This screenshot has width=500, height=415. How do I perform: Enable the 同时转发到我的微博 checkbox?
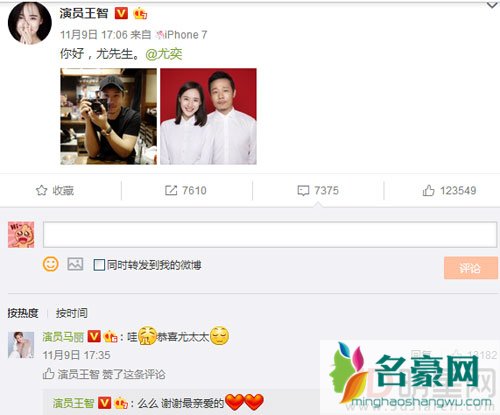(x=99, y=265)
